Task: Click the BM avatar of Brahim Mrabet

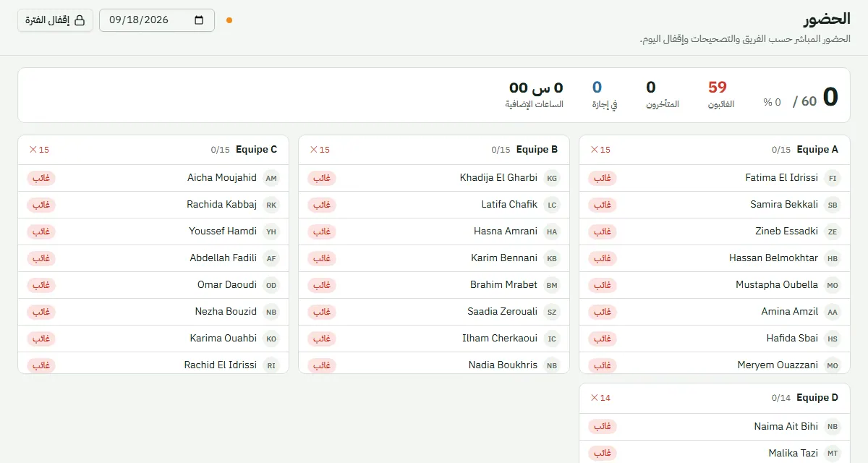Action: tap(552, 285)
